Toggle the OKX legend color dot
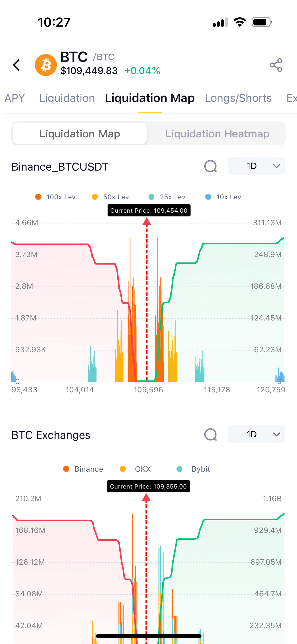The height and width of the screenshot is (644, 297). point(123,469)
